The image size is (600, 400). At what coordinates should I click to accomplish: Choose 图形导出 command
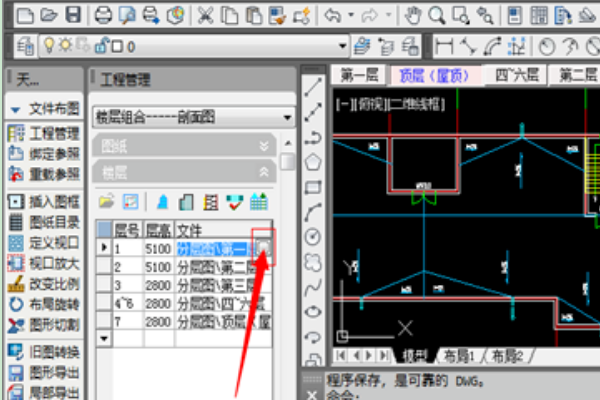[x=44, y=372]
